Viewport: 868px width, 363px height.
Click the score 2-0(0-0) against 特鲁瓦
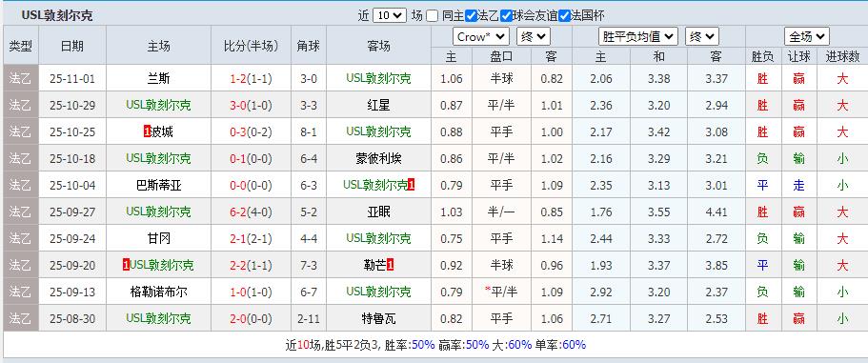251,319
